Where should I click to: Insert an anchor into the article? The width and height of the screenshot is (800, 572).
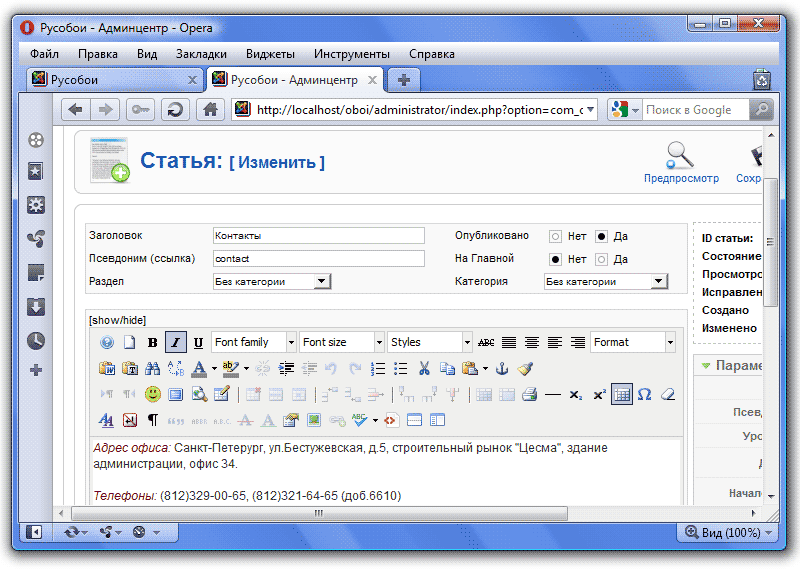pos(503,368)
